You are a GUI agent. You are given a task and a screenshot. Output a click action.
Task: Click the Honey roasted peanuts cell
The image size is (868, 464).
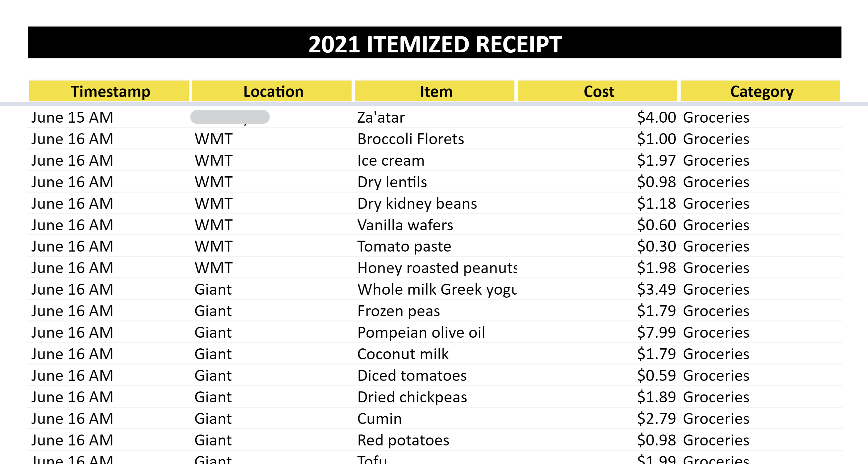pyautogui.click(x=437, y=268)
